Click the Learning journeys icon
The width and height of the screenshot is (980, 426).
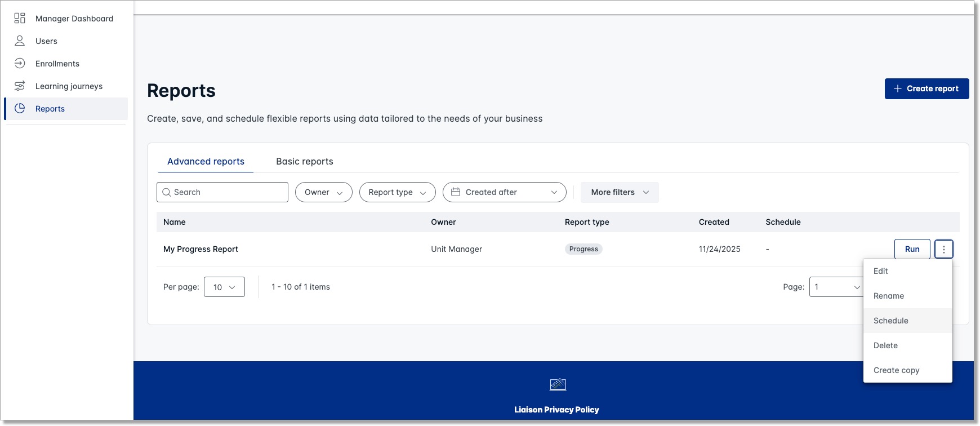coord(20,86)
